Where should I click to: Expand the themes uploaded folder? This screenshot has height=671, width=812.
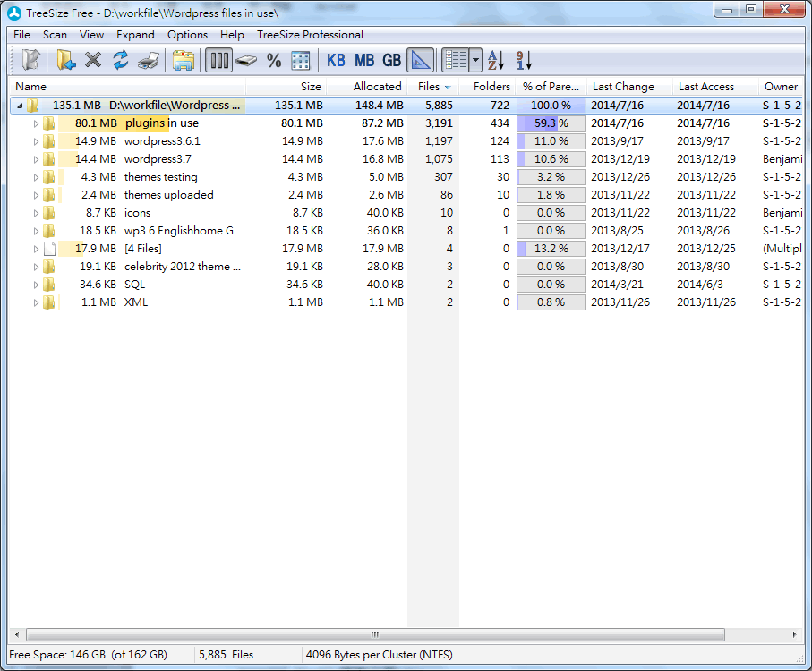[36, 195]
